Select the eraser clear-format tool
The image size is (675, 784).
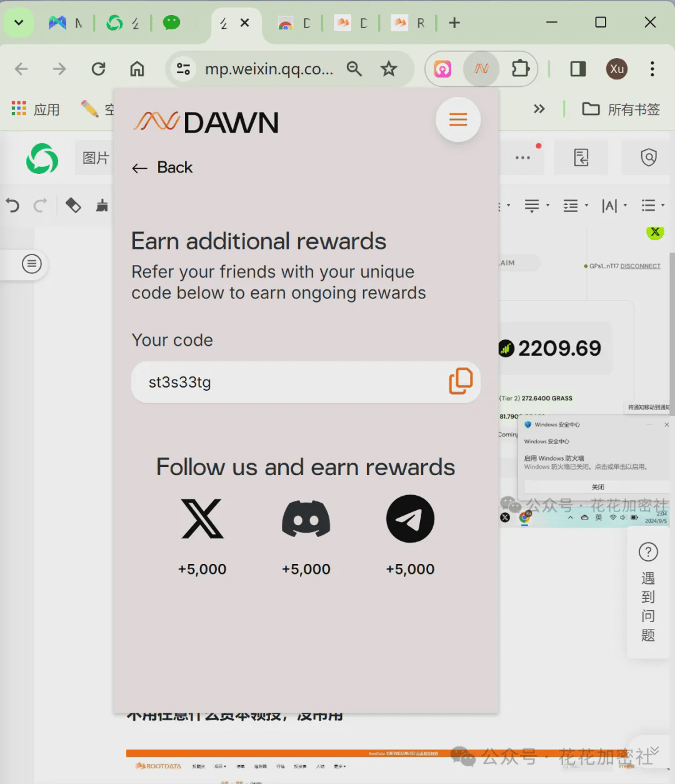click(73, 205)
